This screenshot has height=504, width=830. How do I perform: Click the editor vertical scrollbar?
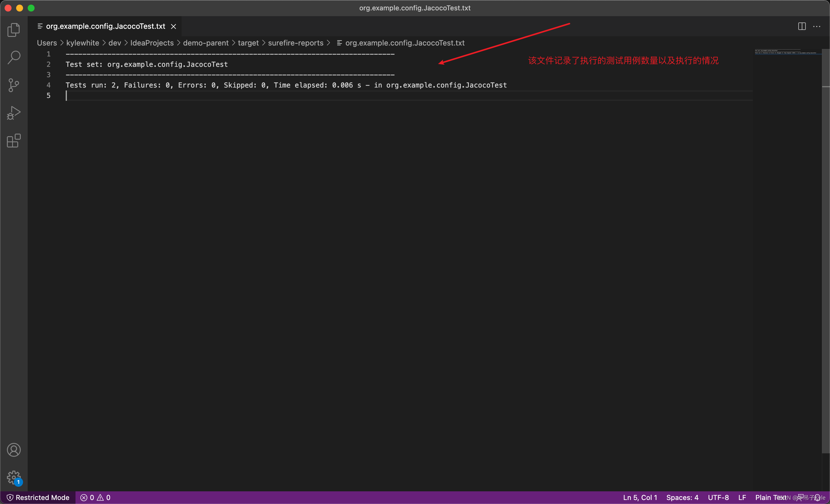[826, 251]
